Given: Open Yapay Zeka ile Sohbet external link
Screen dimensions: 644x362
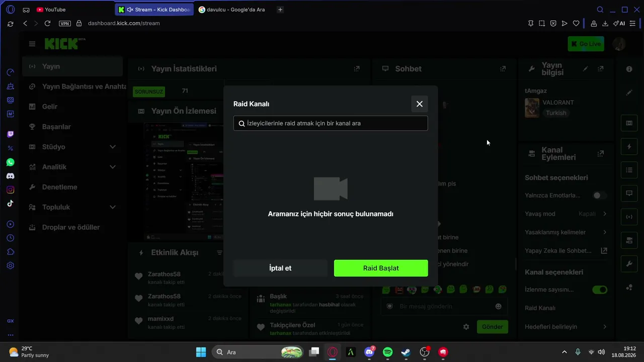Looking at the screenshot, I should pyautogui.click(x=604, y=251).
